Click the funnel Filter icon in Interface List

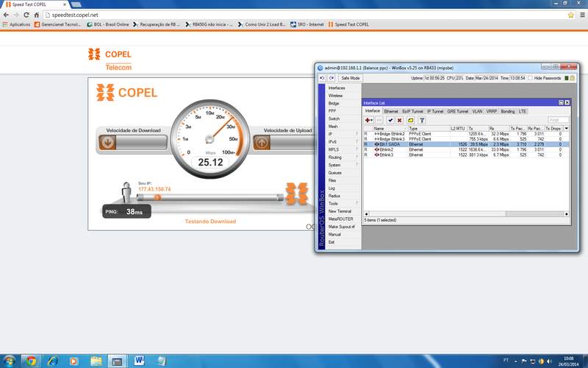(422, 120)
